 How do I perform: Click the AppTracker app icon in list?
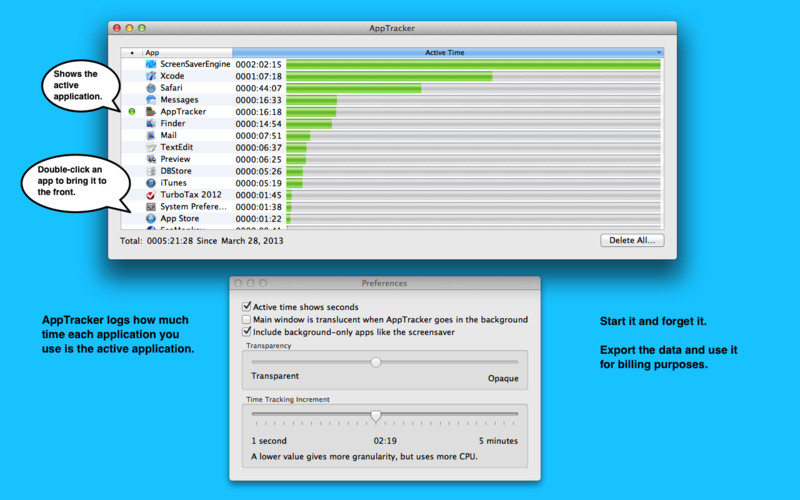coord(151,112)
